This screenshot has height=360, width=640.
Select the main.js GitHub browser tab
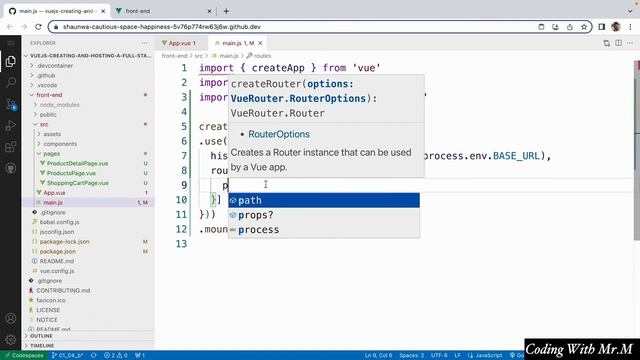click(x=57, y=11)
